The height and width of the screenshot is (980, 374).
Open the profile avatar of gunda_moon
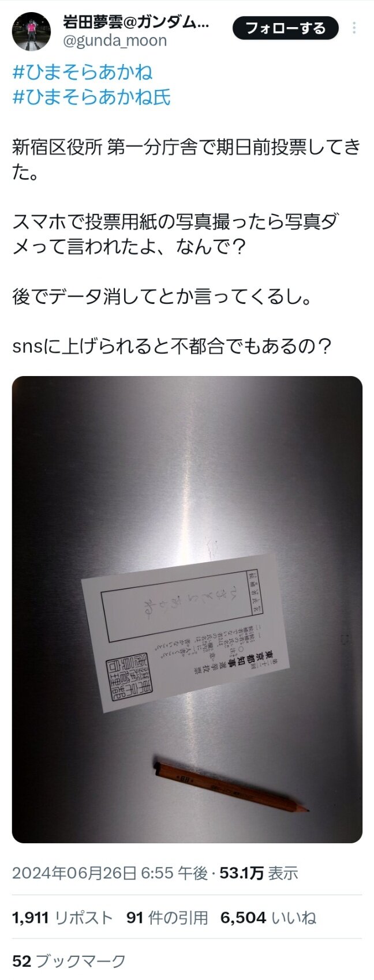tap(31, 31)
